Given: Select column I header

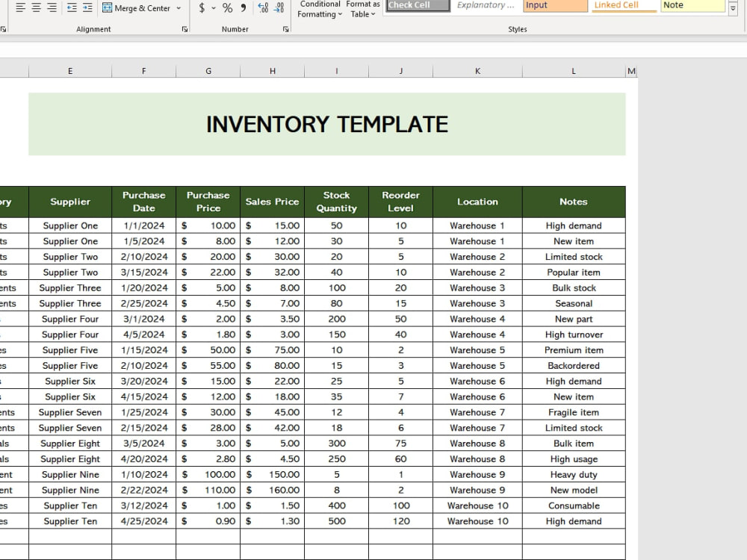Looking at the screenshot, I should click(336, 71).
